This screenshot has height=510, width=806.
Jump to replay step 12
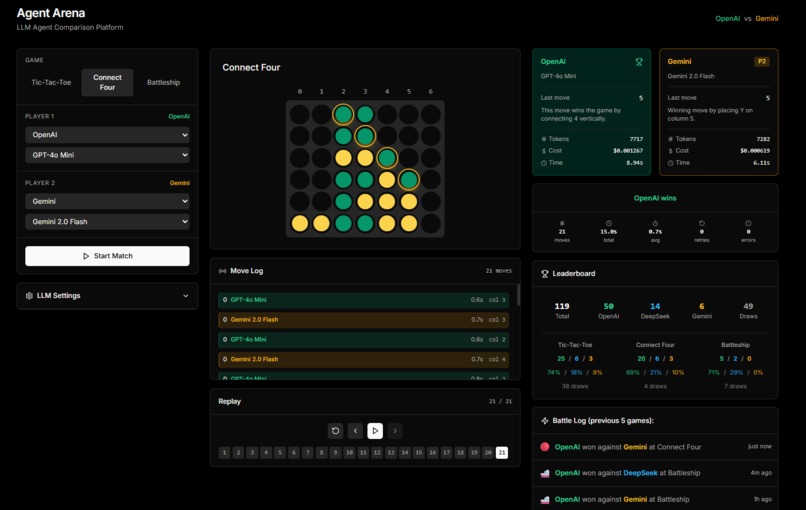click(377, 452)
